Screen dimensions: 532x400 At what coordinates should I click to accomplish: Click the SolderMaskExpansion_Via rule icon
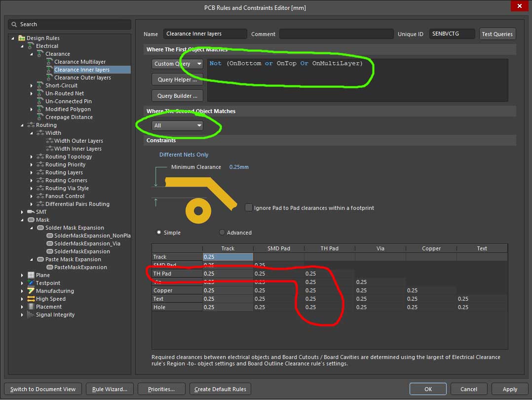point(49,243)
